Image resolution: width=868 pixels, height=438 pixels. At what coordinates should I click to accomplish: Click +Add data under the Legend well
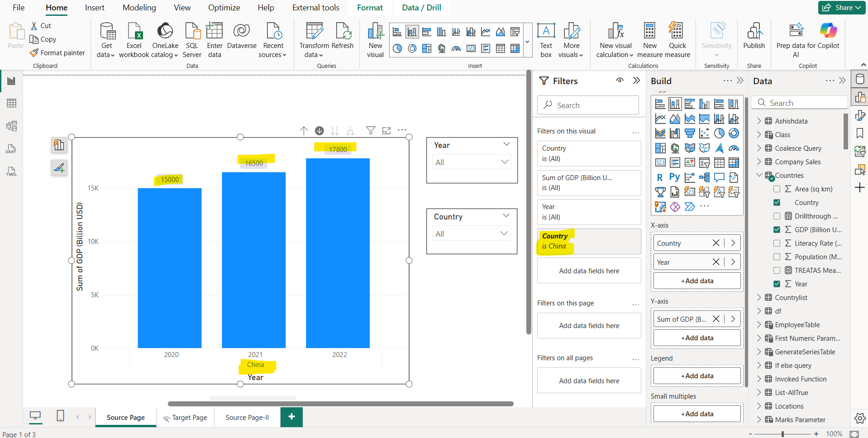(x=696, y=376)
